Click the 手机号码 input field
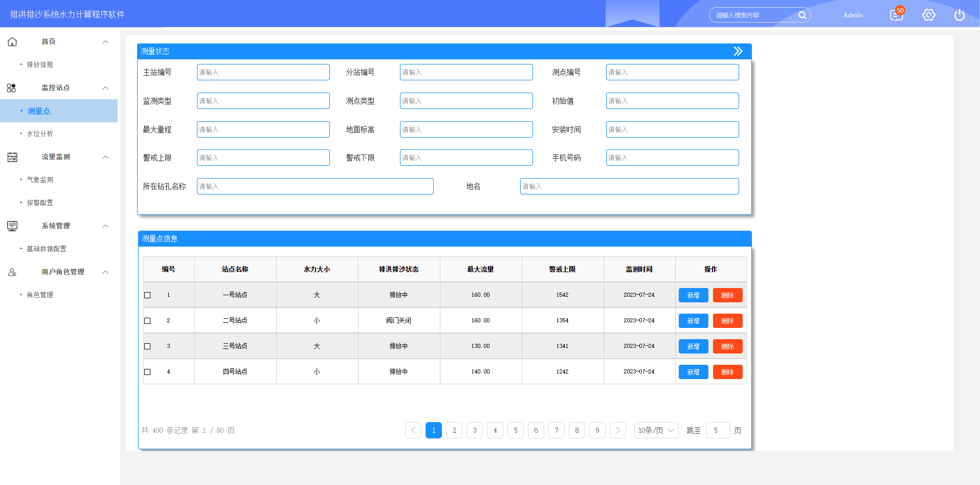The width and height of the screenshot is (980, 485). tap(673, 158)
